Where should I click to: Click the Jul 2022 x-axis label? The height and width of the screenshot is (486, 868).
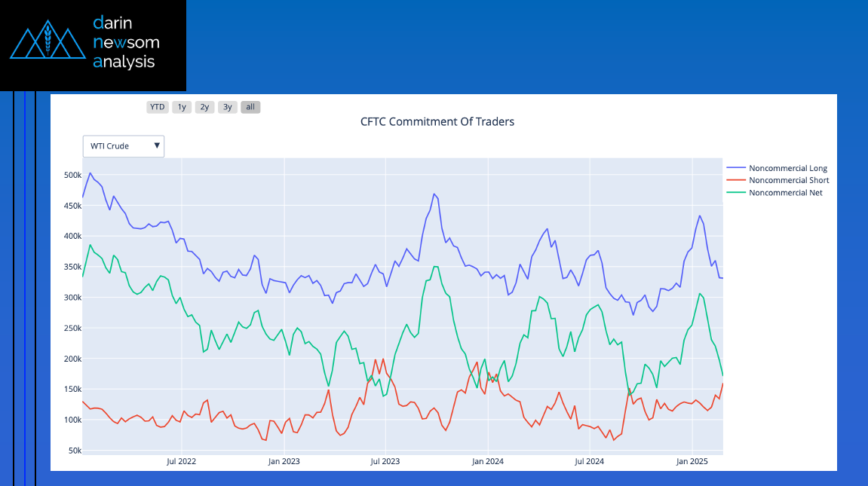[181, 461]
